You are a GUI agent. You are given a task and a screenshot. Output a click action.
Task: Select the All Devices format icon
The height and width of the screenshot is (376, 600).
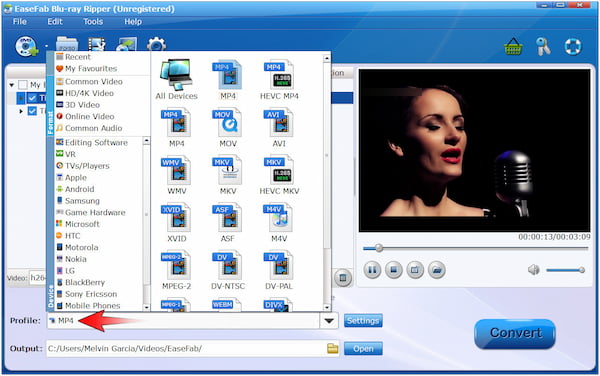pos(176,80)
